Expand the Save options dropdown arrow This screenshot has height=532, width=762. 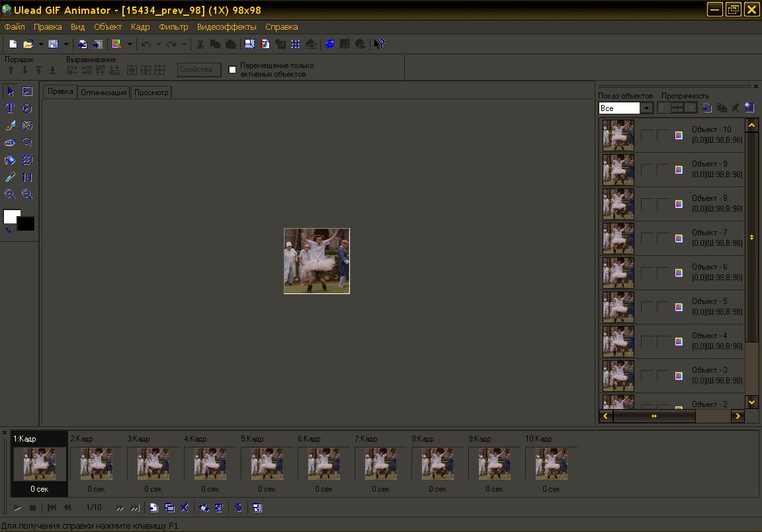pyautogui.click(x=65, y=44)
